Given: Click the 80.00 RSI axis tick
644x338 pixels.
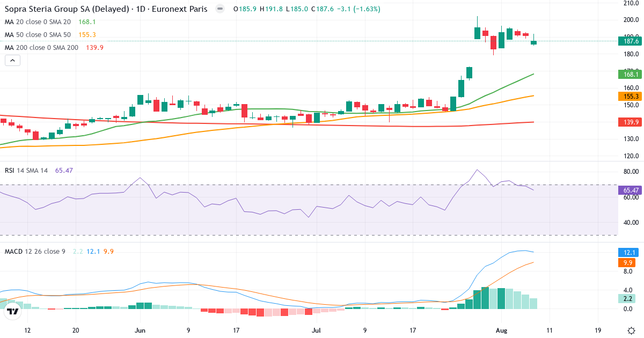Looking at the screenshot, I should tap(631, 172).
